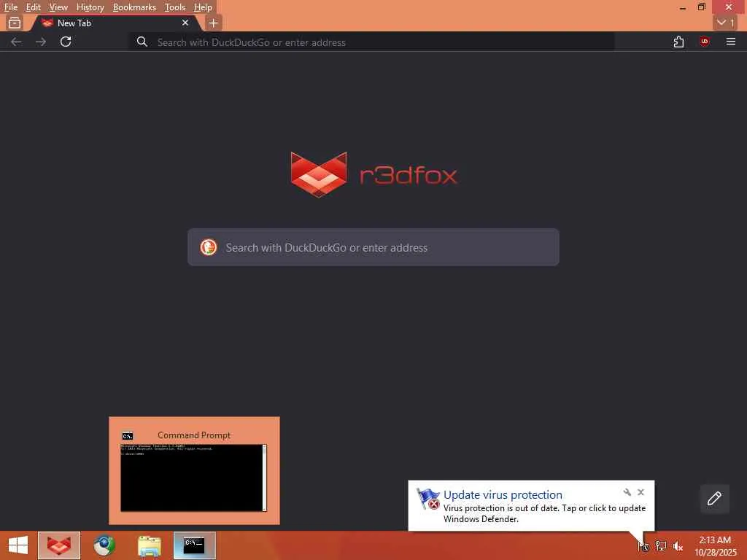Screen dimensions: 747x560
Task: Focus the center DuckDuckGo search box
Action: [x=373, y=247]
